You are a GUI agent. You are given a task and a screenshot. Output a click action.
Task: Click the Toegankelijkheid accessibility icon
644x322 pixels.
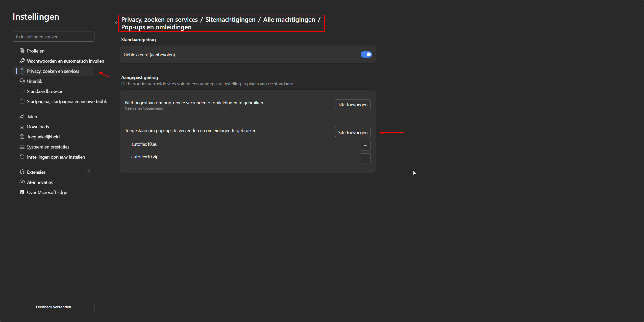tap(22, 137)
